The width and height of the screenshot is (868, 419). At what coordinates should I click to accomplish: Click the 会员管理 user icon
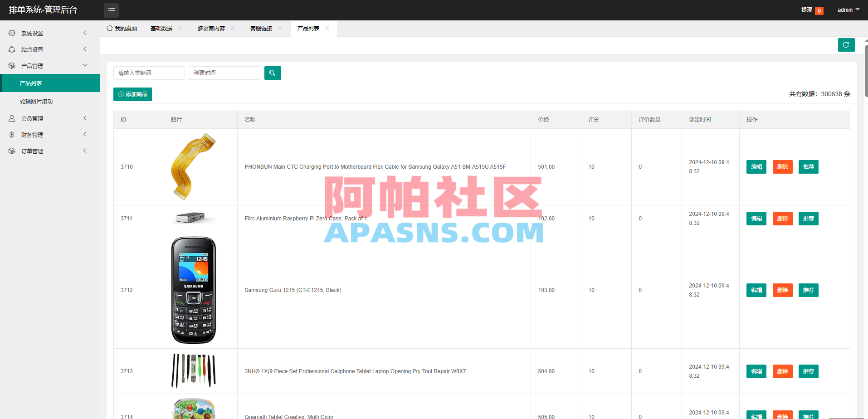tap(11, 118)
